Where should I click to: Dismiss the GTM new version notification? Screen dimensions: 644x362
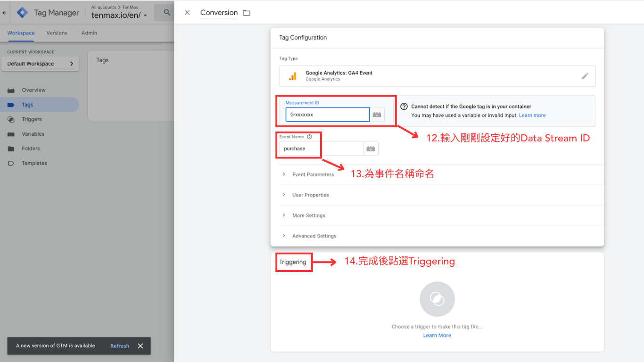140,346
